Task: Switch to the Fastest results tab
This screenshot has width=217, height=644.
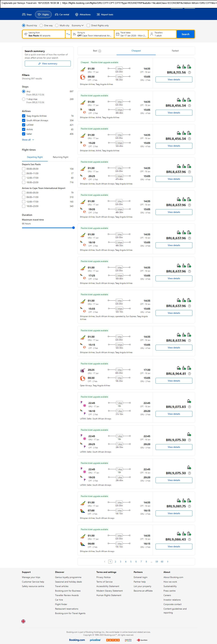Action: (x=175, y=51)
